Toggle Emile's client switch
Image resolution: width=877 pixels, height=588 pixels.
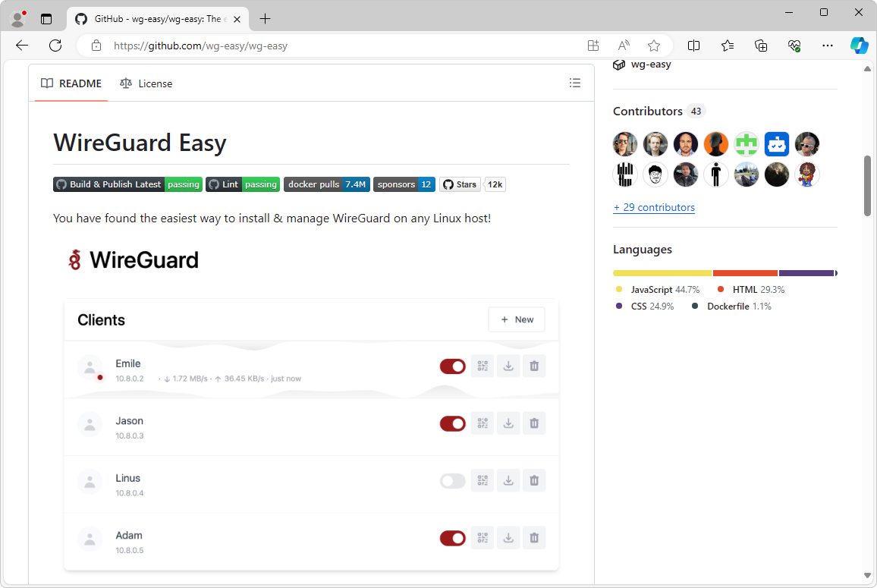[453, 366]
